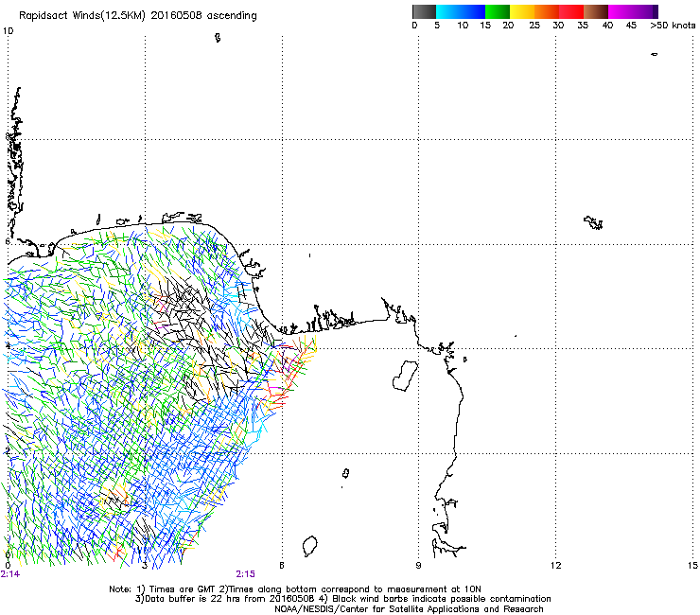Click the purple '2:14' time label
This screenshot has height=615, width=700.
pyautogui.click(x=10, y=574)
